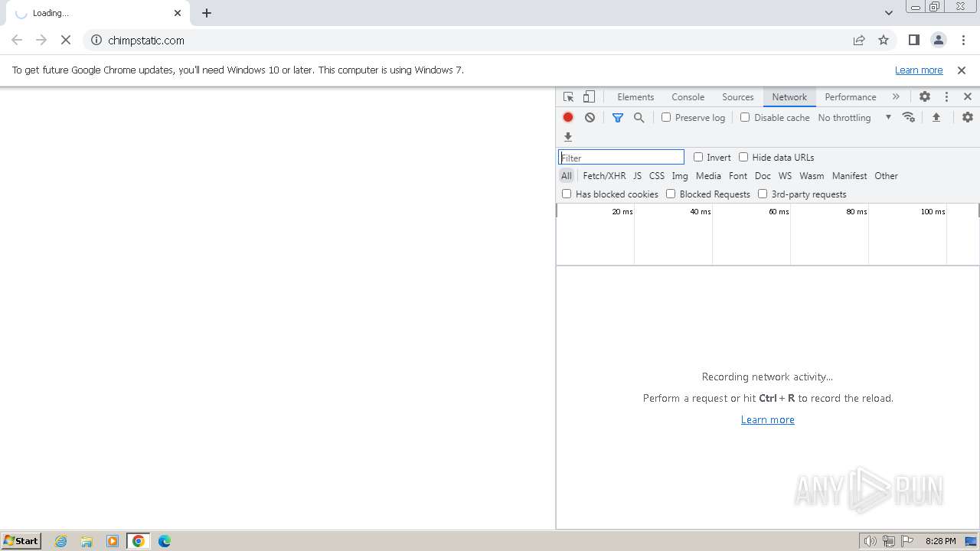The width and height of the screenshot is (980, 551).
Task: Check the Invert filter option
Action: [x=698, y=157]
